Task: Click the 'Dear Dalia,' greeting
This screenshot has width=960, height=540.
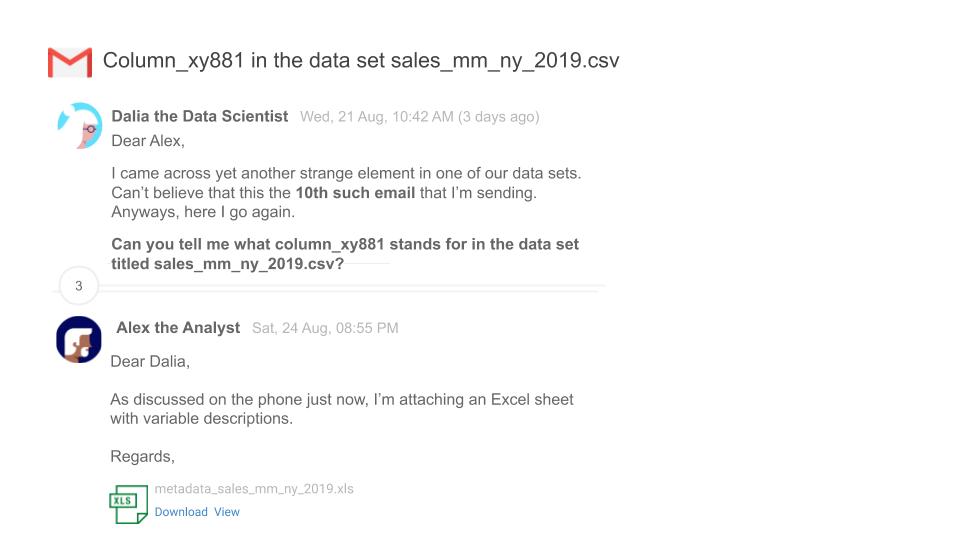Action: pos(150,361)
